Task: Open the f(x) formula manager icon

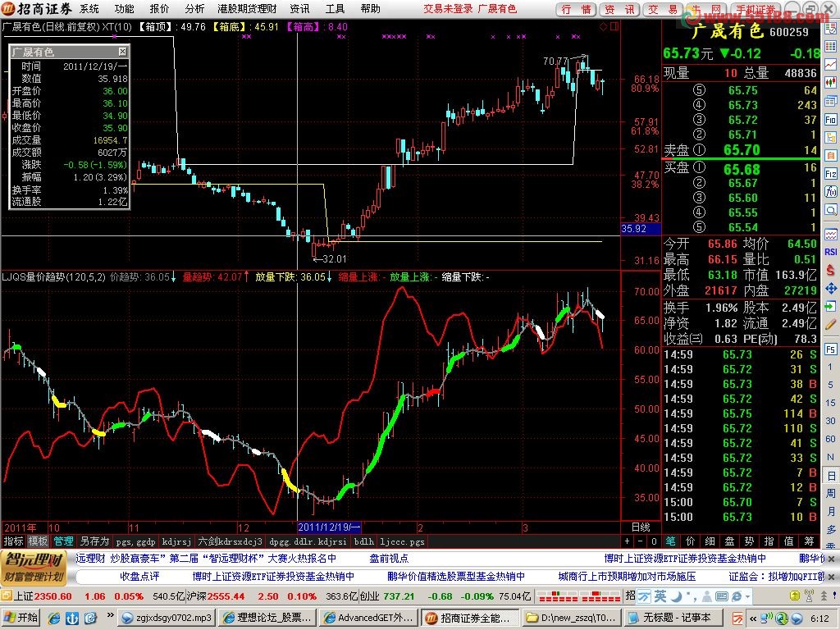Action: click(x=831, y=192)
